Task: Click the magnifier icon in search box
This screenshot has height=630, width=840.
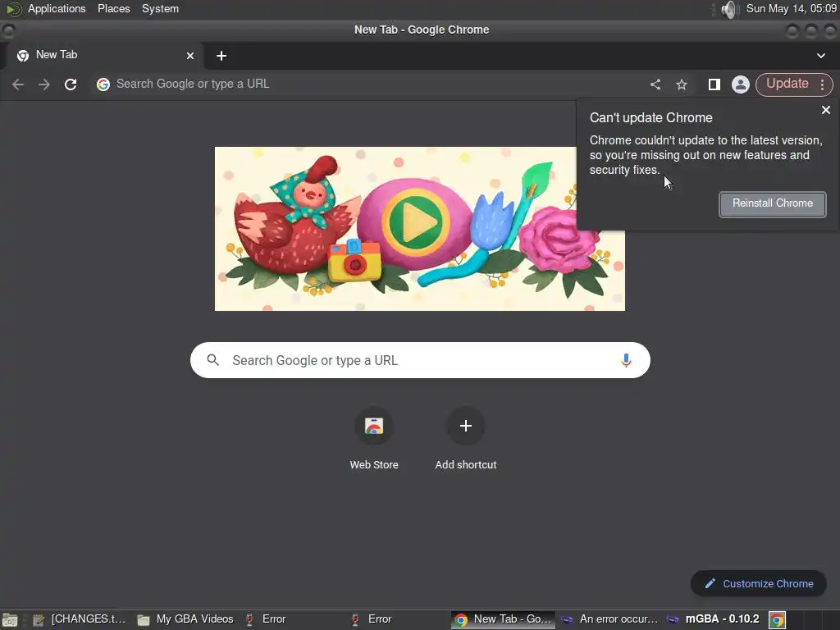Action: (x=212, y=360)
